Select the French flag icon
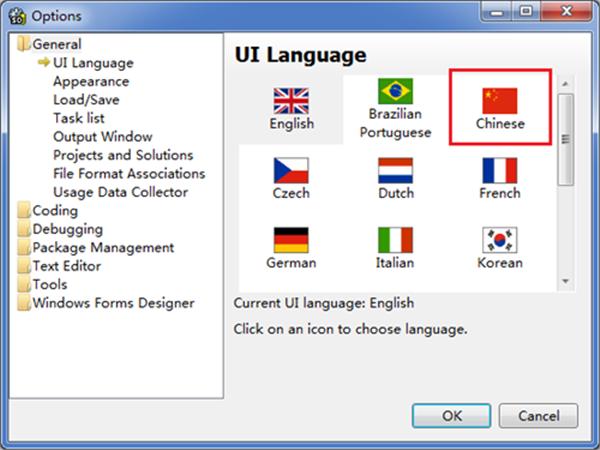The width and height of the screenshot is (600, 450). (x=500, y=171)
